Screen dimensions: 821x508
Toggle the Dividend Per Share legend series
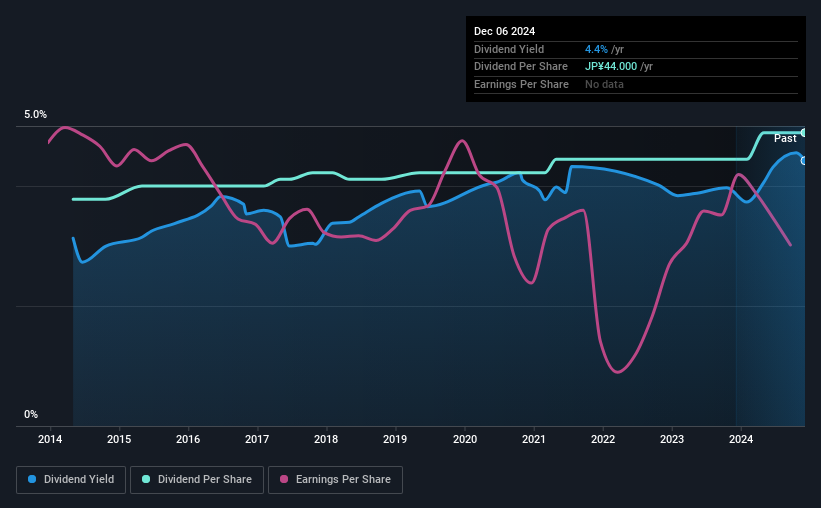197,480
